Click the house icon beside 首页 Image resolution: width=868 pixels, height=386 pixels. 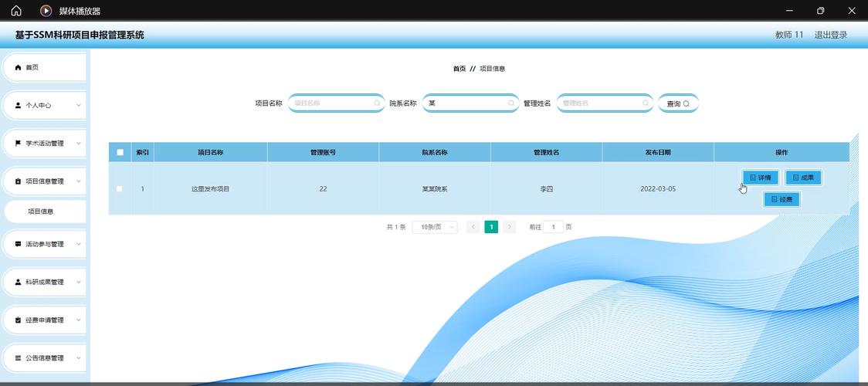pyautogui.click(x=18, y=67)
